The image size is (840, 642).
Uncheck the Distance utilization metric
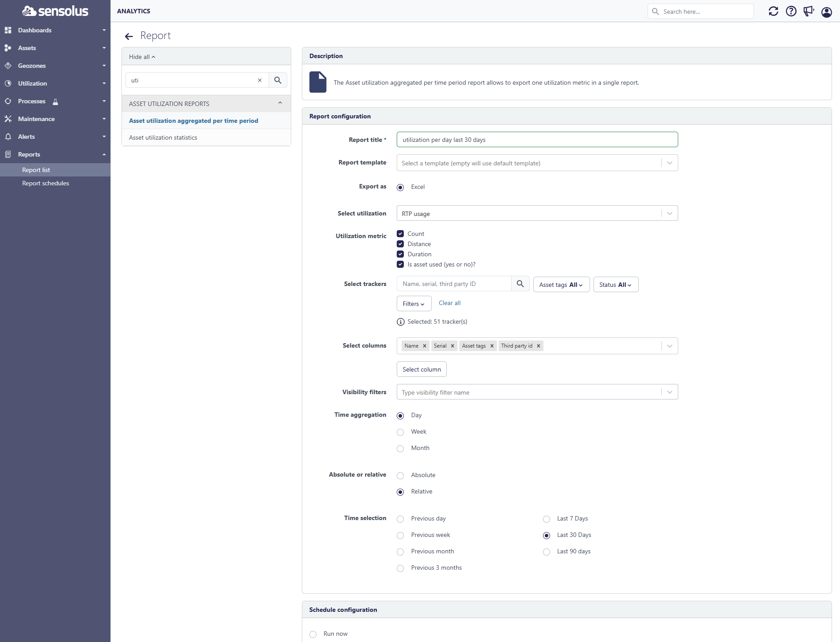coord(400,244)
